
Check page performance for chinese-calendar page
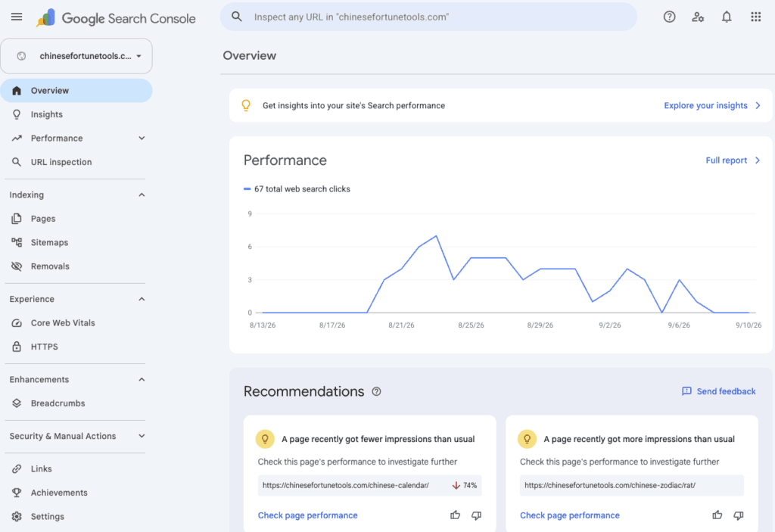(307, 515)
